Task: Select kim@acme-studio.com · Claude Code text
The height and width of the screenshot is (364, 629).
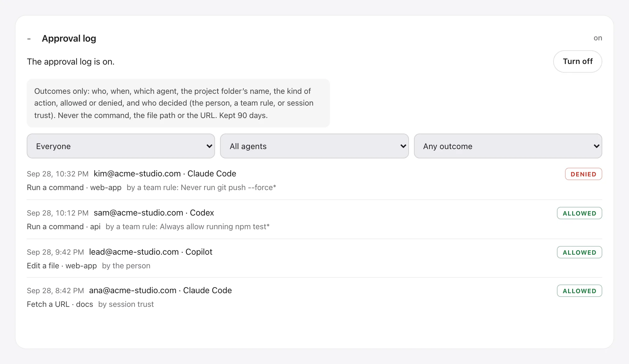Action: click(x=165, y=174)
